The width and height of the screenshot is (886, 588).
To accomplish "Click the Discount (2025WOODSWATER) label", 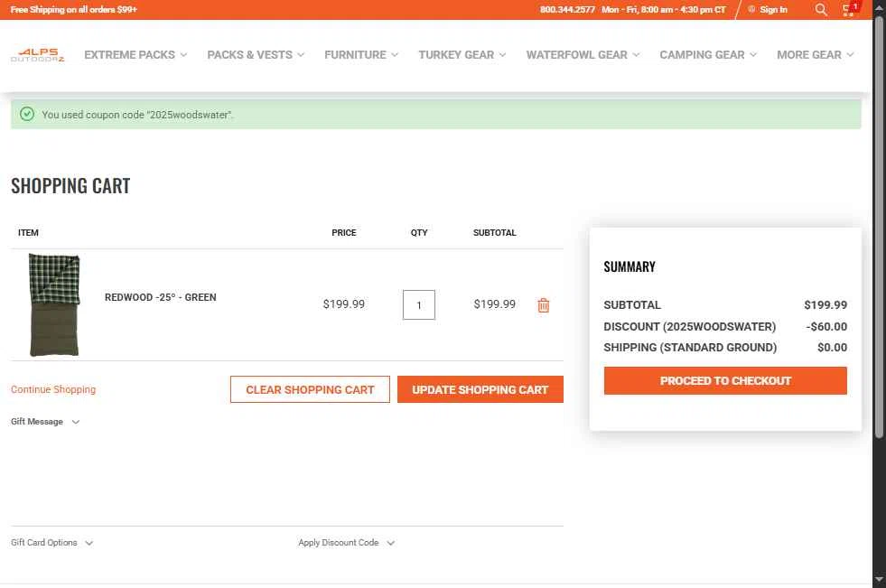I will tap(689, 326).
